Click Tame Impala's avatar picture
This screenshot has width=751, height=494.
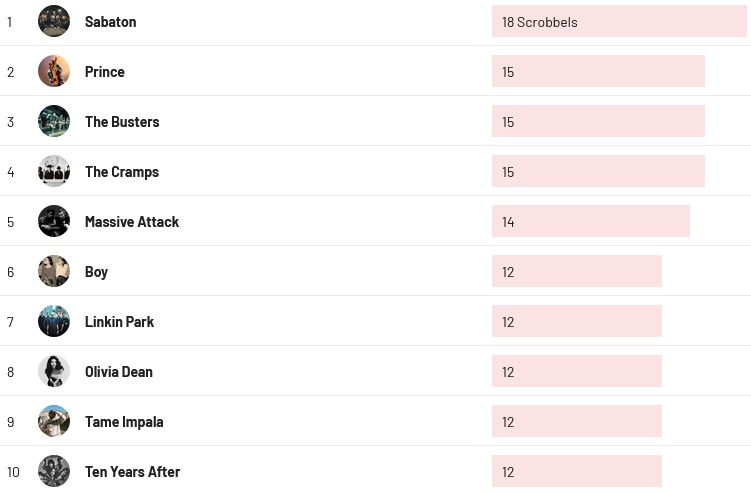pyautogui.click(x=54, y=421)
